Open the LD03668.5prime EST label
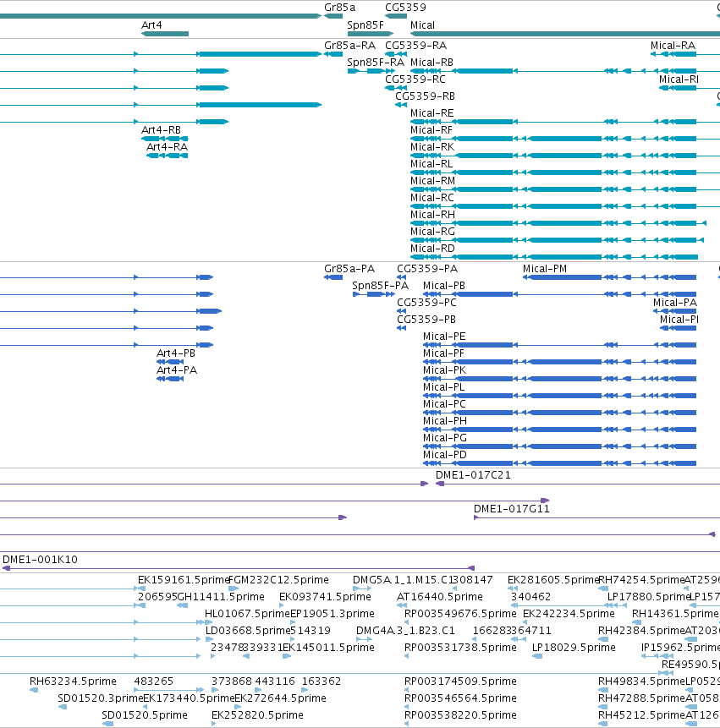The width and height of the screenshot is (720, 728). (x=248, y=631)
